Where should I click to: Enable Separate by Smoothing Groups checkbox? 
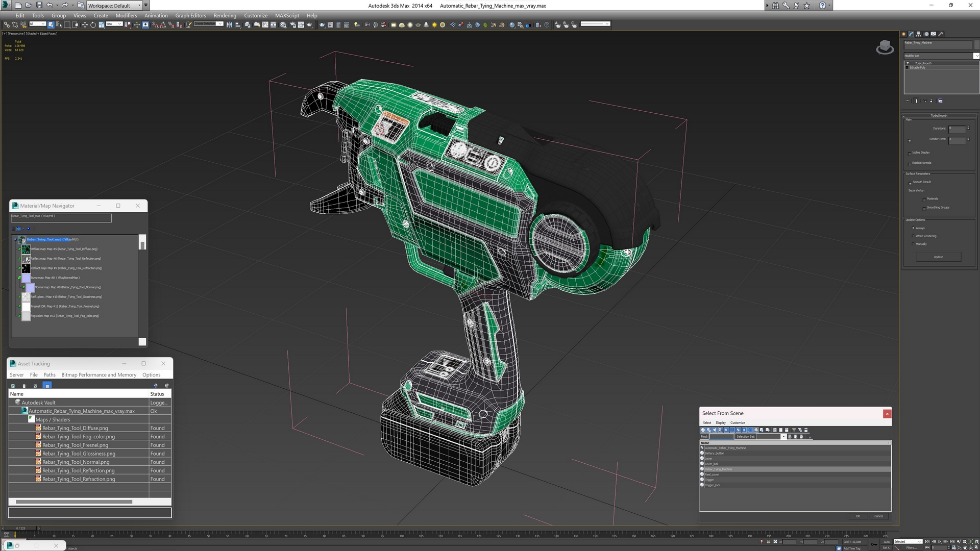[924, 208]
